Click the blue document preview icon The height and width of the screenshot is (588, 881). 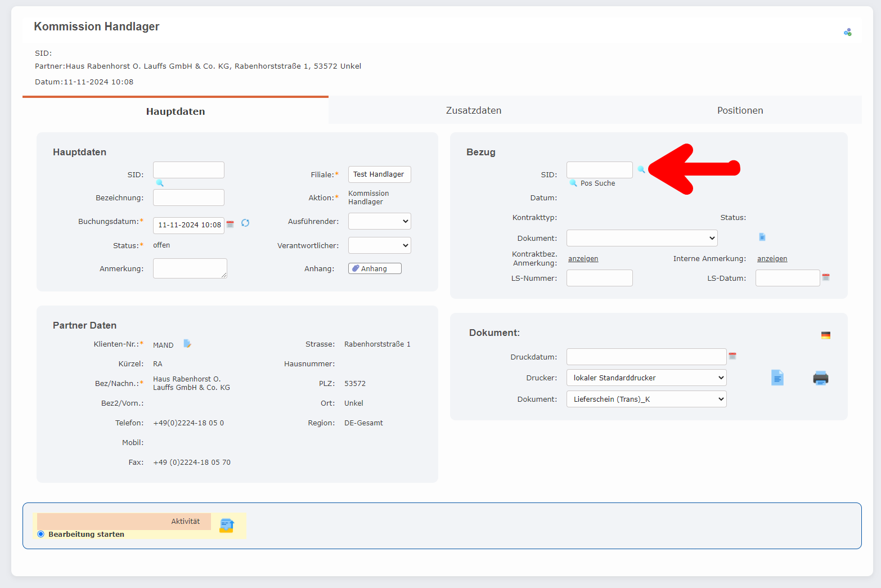[x=777, y=378]
